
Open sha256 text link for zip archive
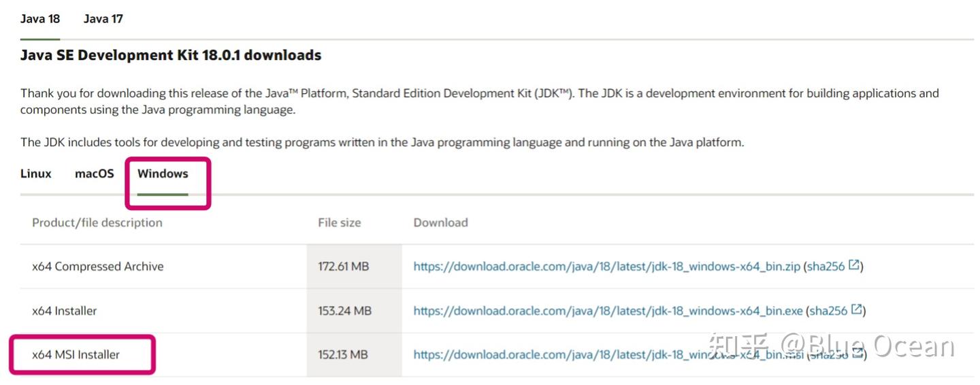(x=826, y=267)
